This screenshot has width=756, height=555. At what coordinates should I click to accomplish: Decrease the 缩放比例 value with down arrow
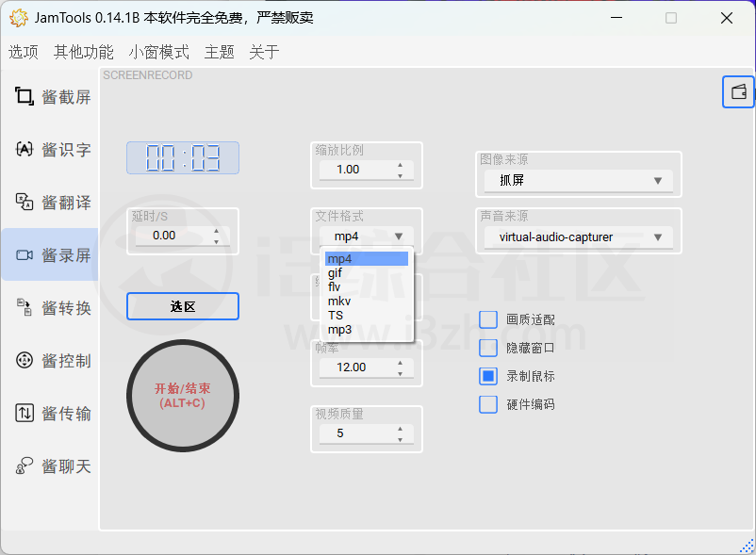pos(401,175)
